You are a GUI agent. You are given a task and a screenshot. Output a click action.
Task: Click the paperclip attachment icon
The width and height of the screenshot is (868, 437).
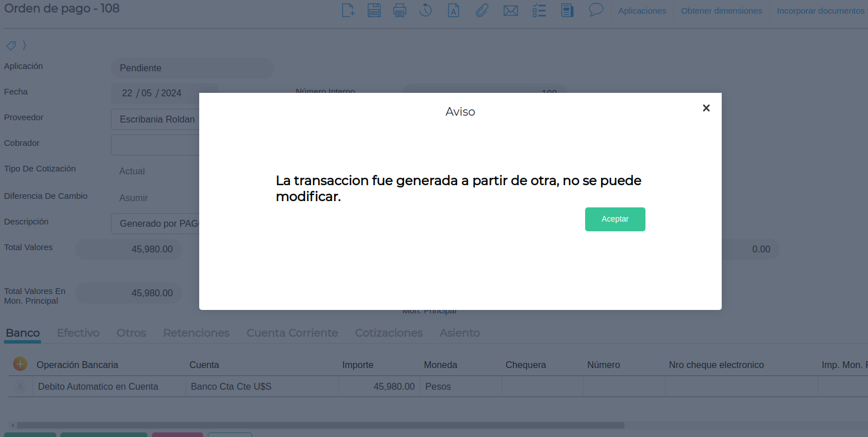pos(482,10)
